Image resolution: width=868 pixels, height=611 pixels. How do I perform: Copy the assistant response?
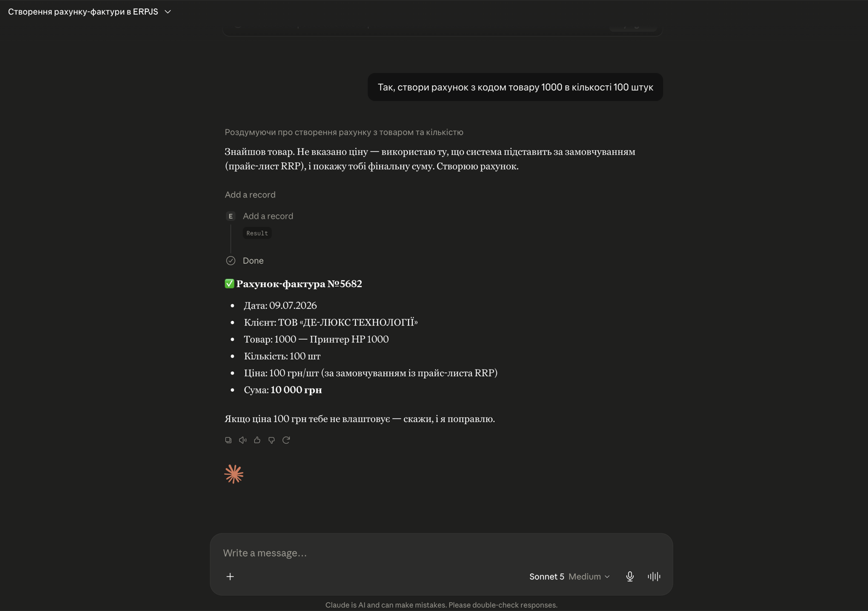(228, 440)
